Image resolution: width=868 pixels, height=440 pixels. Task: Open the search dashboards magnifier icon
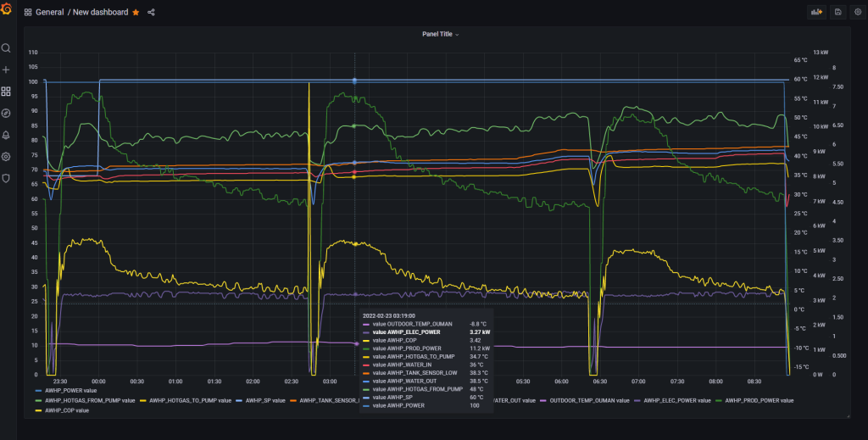(x=6, y=48)
